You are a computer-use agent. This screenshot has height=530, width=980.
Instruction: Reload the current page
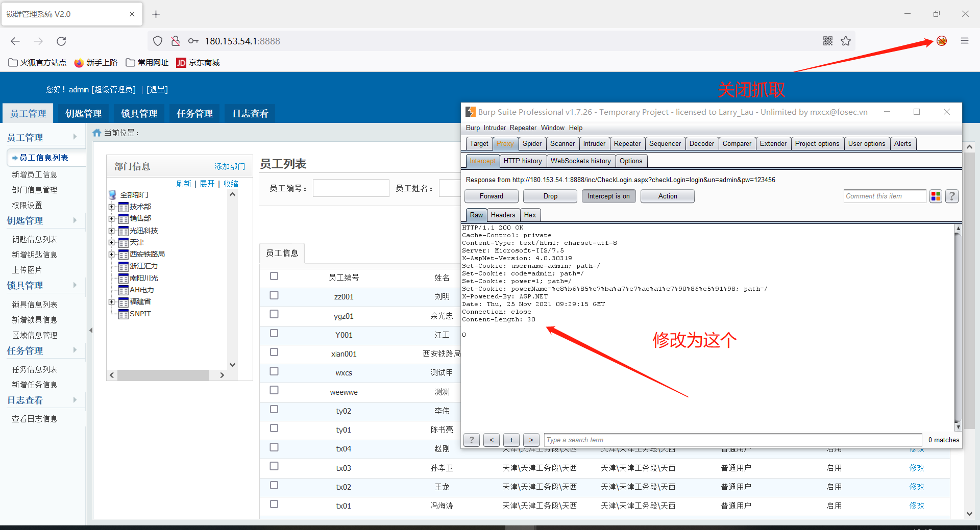click(x=61, y=41)
